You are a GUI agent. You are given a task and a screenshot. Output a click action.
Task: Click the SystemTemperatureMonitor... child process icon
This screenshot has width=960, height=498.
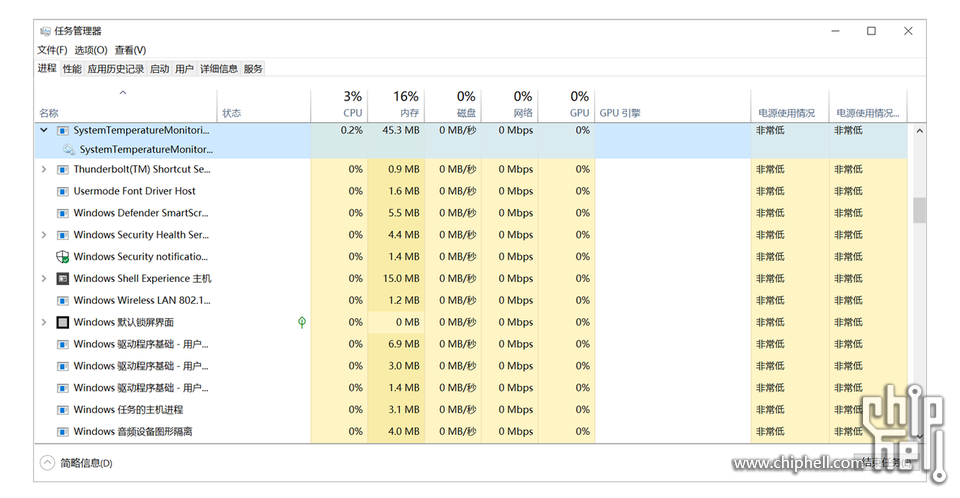click(69, 149)
